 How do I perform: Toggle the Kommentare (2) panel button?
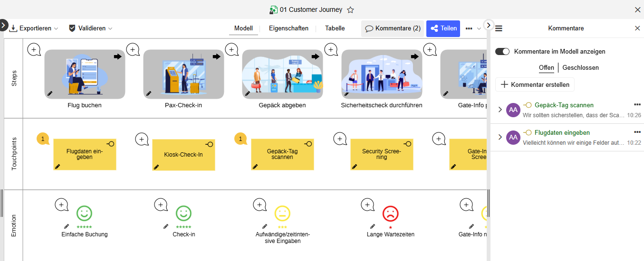(393, 28)
